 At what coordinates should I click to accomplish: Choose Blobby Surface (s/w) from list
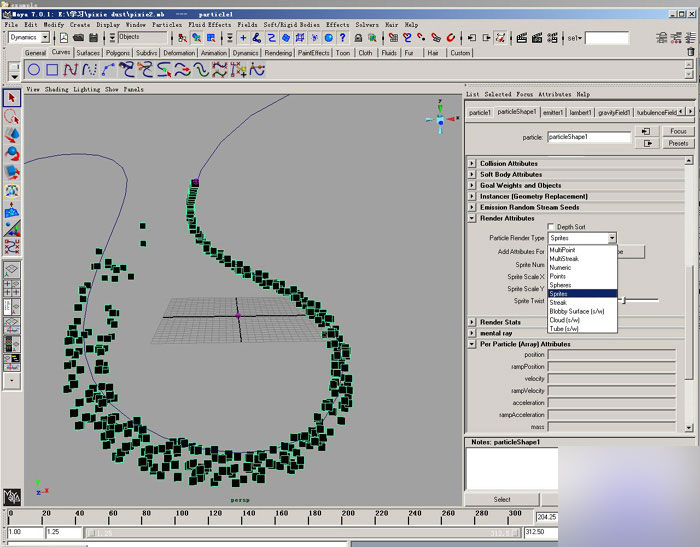577,311
